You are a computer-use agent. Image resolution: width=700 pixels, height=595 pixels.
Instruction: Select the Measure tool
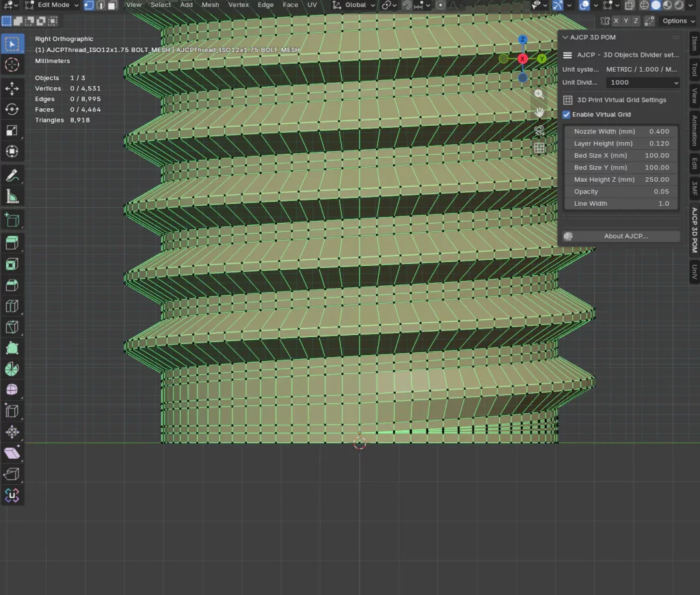point(12,196)
